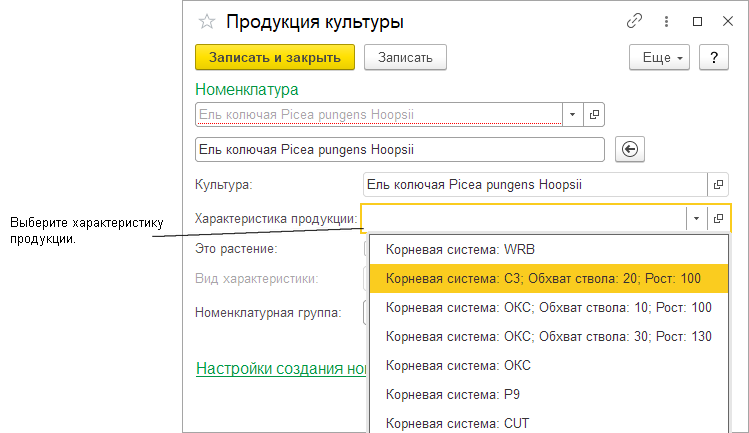
Task: Expand the Номенклатура dropdown arrow
Action: pos(572,115)
